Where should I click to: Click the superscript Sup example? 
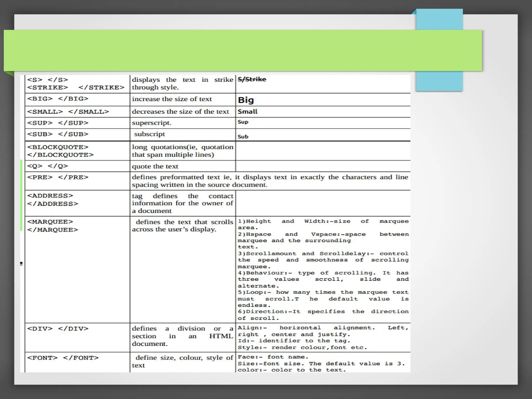click(x=243, y=122)
